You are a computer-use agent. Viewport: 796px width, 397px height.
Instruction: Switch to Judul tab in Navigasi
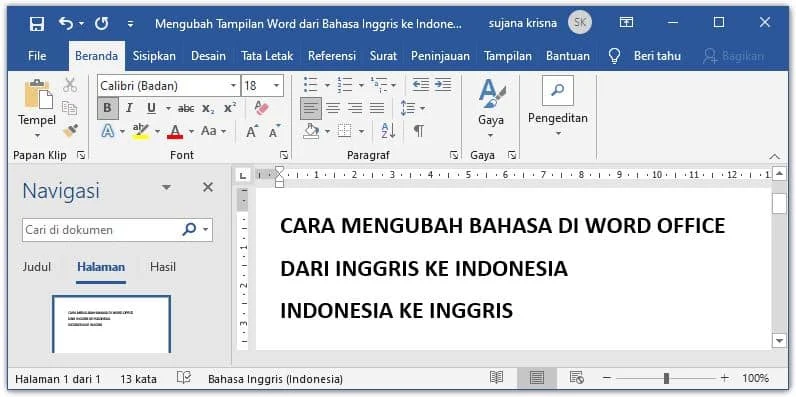coord(37,267)
